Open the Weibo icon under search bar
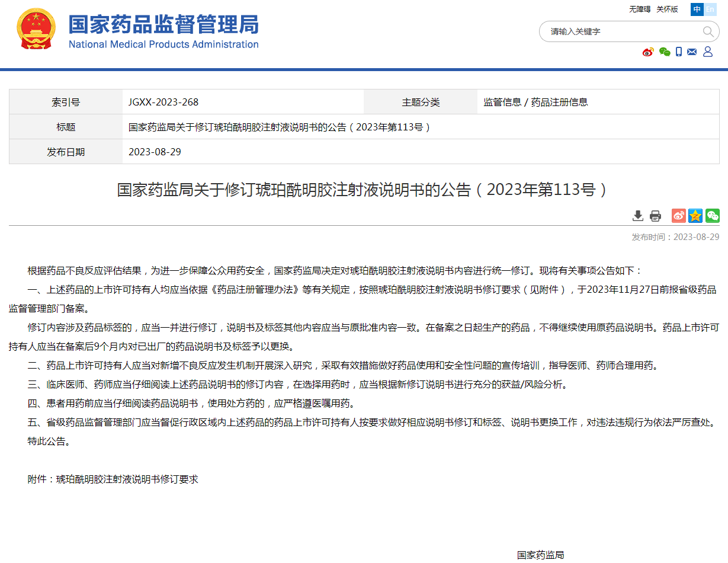Screen dimensions: 728x563 pos(648,52)
